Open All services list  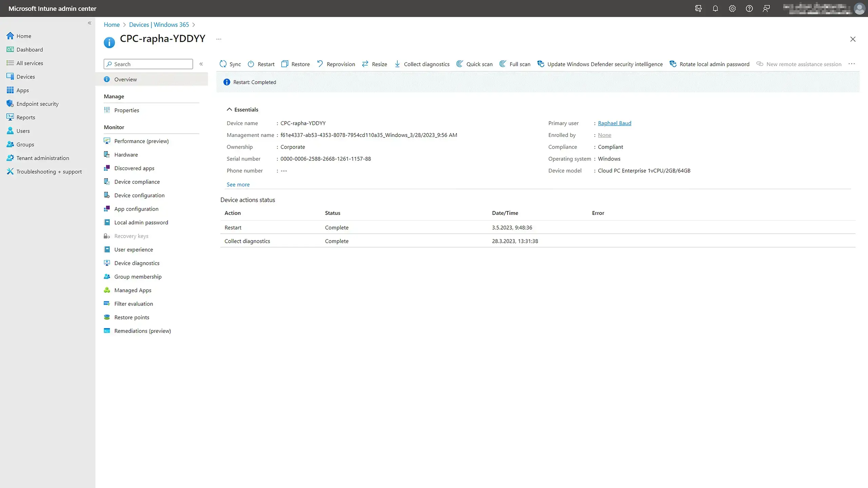(x=25, y=63)
